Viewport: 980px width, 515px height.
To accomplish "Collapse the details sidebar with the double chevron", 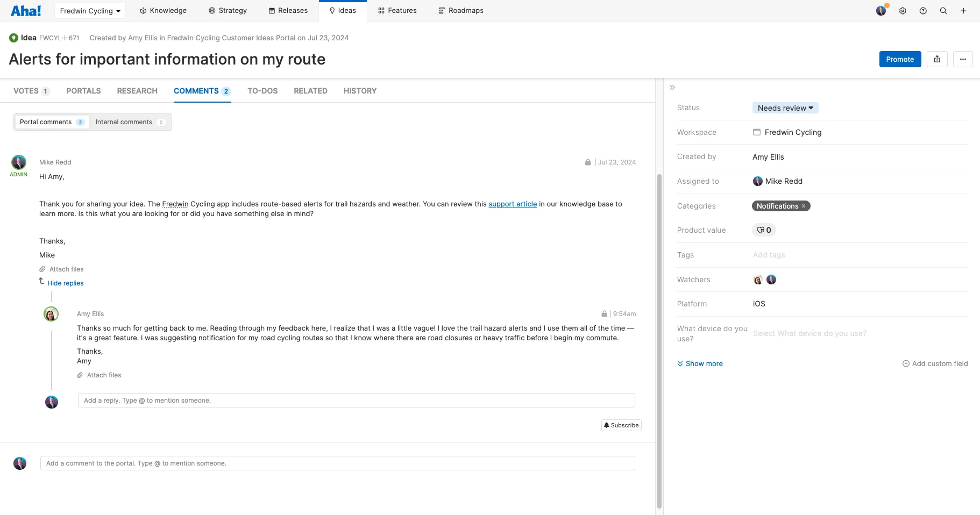I will click(x=672, y=88).
